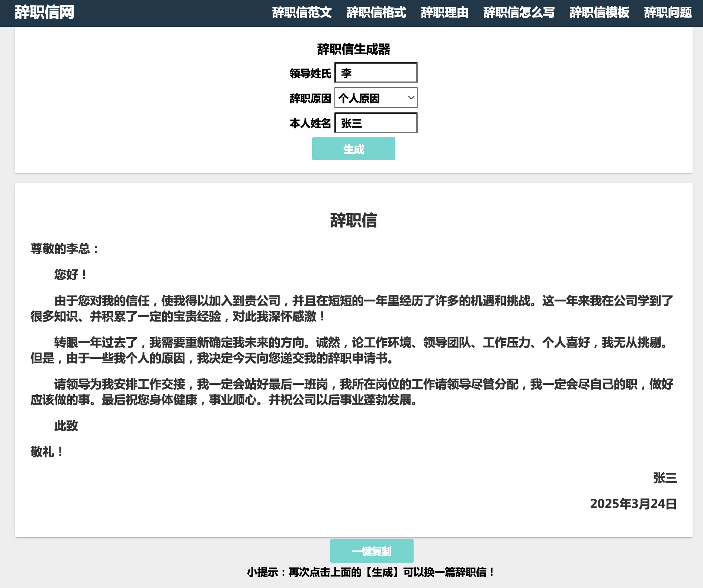Click the 本人姓名 text field
The height and width of the screenshot is (588, 703).
pyautogui.click(x=376, y=123)
